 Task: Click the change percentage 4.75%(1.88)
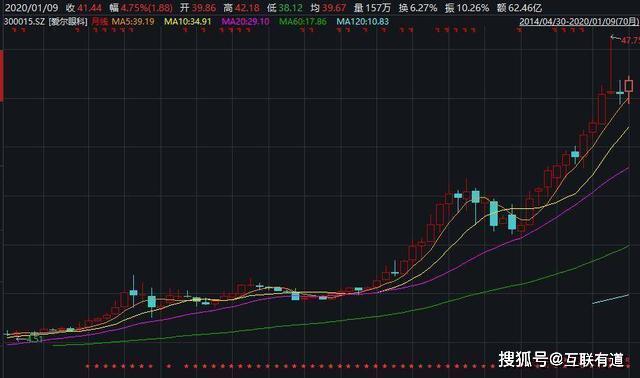pyautogui.click(x=147, y=8)
